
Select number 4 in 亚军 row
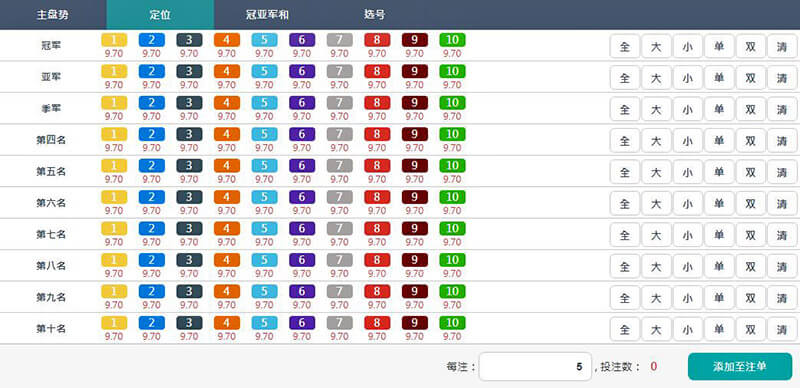(x=227, y=71)
